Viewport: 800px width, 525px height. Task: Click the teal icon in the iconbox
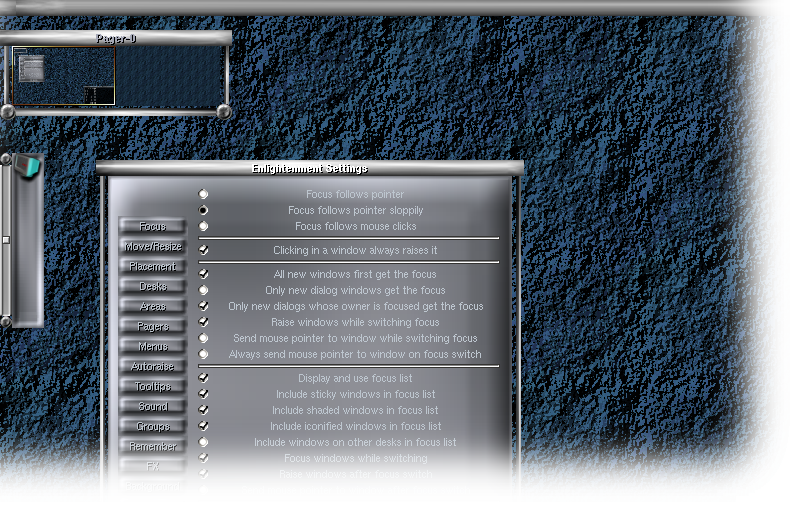pyautogui.click(x=28, y=166)
